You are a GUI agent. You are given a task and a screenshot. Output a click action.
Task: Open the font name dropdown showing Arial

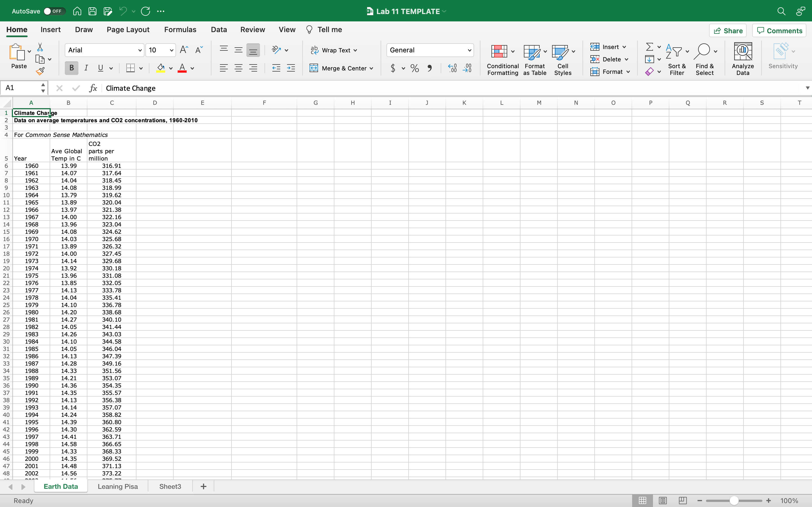click(140, 50)
